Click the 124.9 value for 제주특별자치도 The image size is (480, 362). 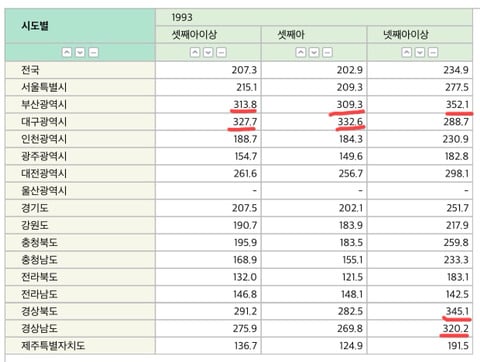tap(351, 346)
